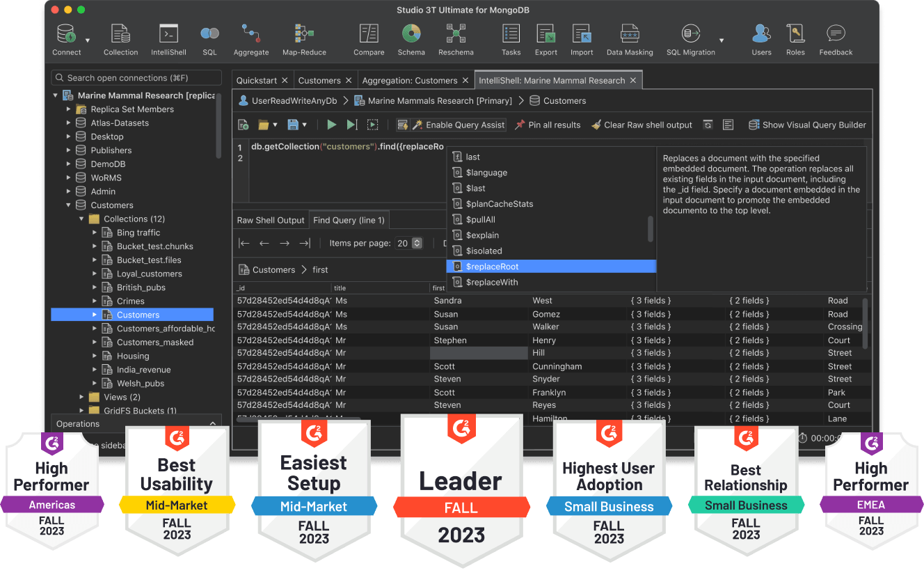The image size is (924, 582).
Task: Toggle Pin all results
Action: 548,125
